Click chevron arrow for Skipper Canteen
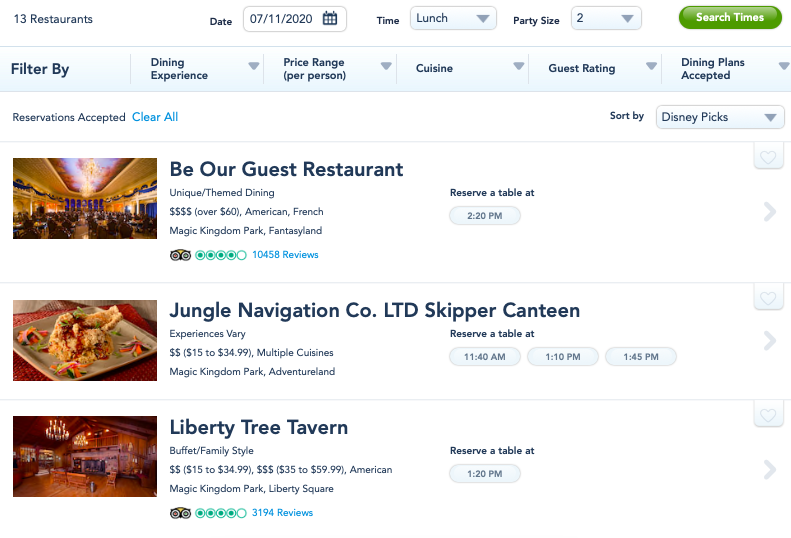791x538 pixels. click(769, 341)
